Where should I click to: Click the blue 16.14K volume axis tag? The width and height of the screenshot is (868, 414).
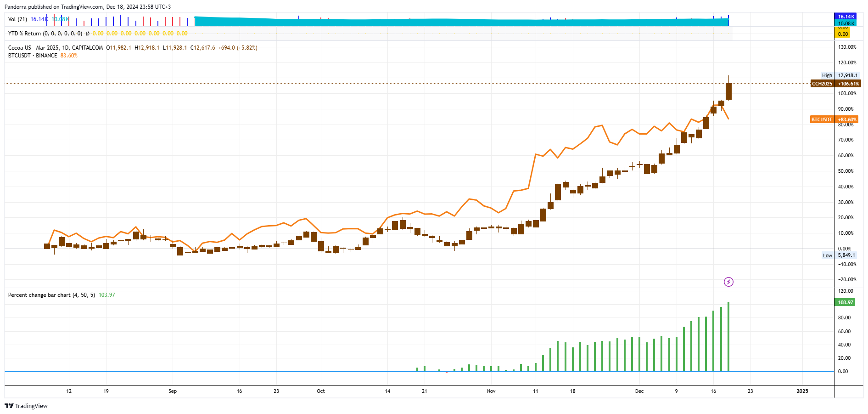tap(846, 17)
